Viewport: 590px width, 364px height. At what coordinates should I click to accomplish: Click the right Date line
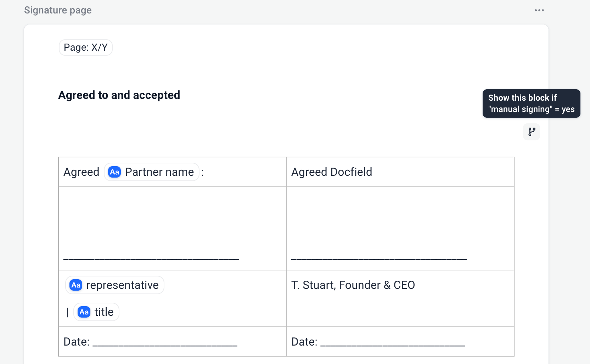(x=393, y=343)
